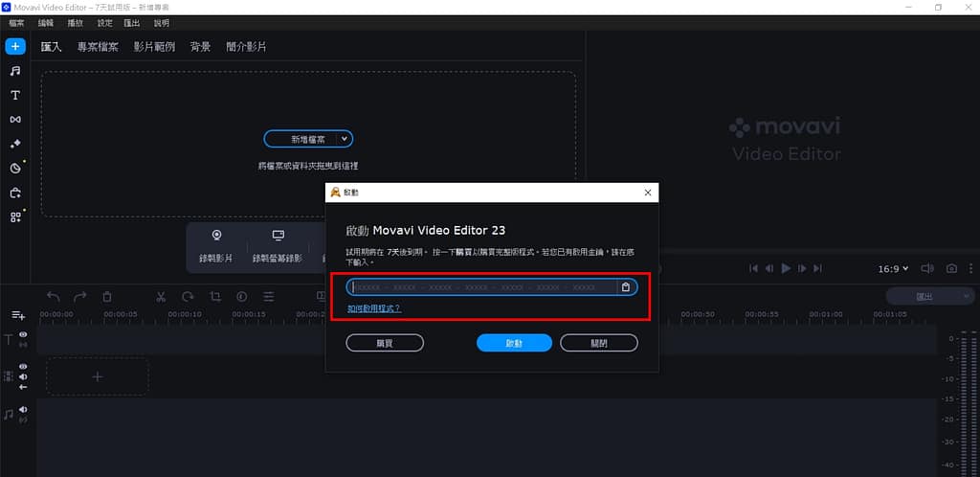Open the 播放 (Playback) menu

(x=76, y=23)
